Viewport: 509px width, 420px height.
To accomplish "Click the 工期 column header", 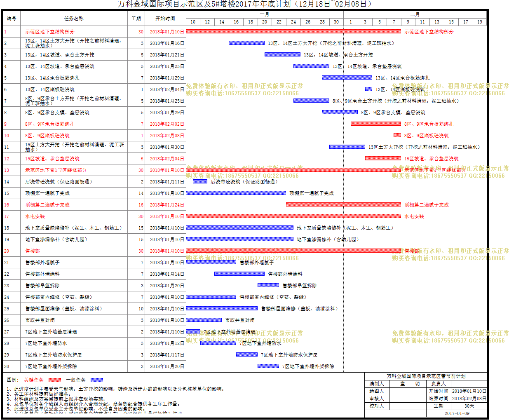I will [136, 19].
